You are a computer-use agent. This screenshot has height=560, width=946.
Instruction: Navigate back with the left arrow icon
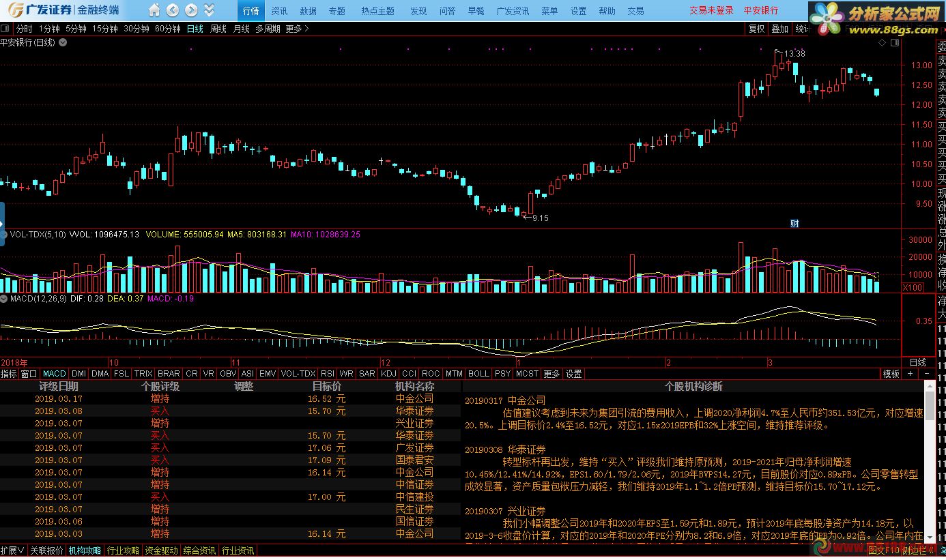pyautogui.click(x=173, y=10)
